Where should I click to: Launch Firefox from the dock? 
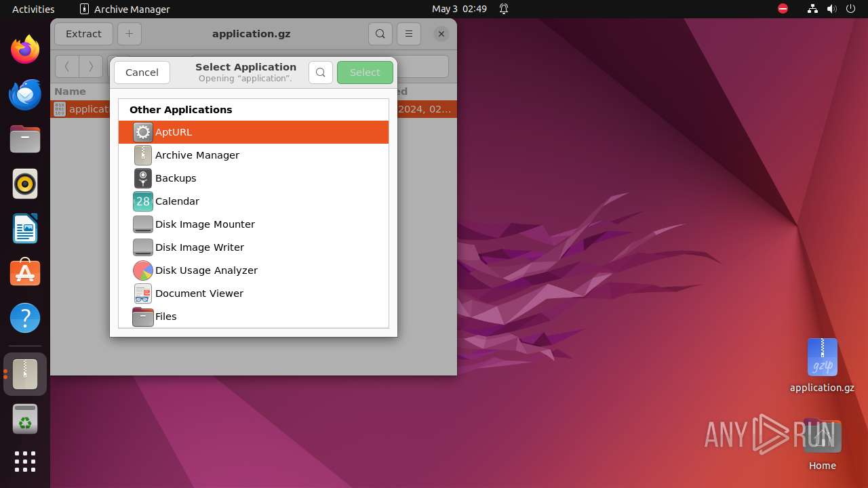tap(25, 49)
